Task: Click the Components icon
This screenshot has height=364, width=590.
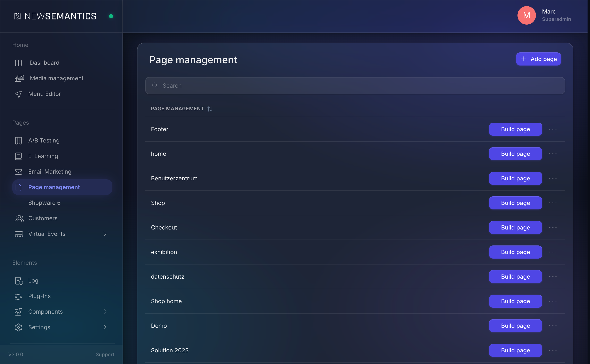Action: (18, 312)
